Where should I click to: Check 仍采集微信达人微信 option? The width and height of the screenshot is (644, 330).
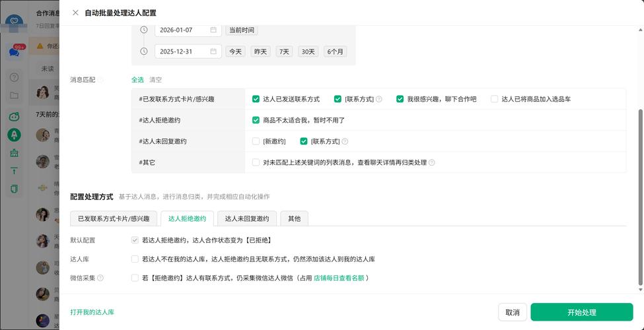tap(135, 278)
